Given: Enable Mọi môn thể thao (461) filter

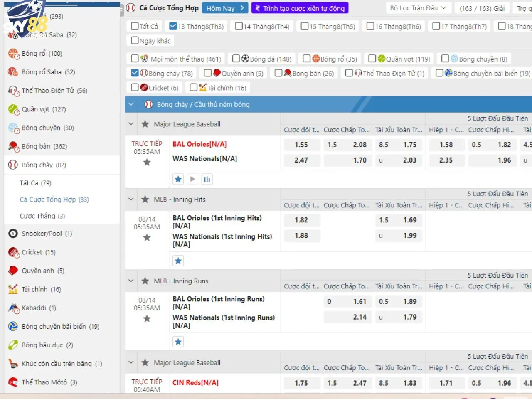Looking at the screenshot, I should point(135,58).
